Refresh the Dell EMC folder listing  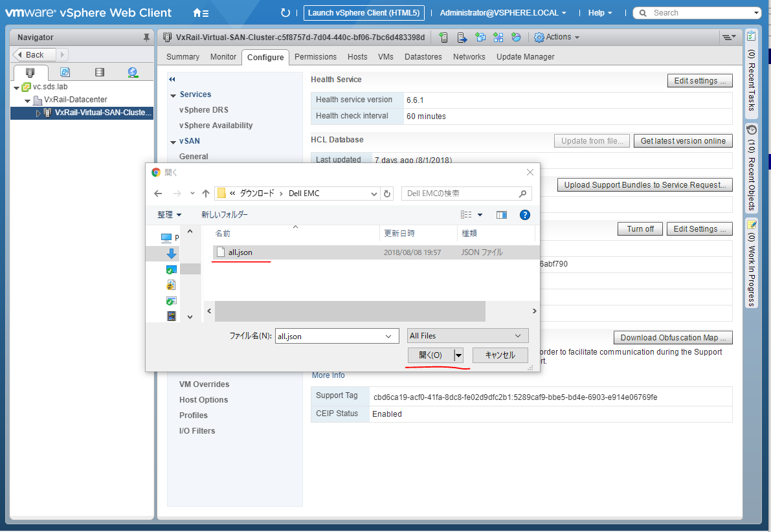[388, 194]
